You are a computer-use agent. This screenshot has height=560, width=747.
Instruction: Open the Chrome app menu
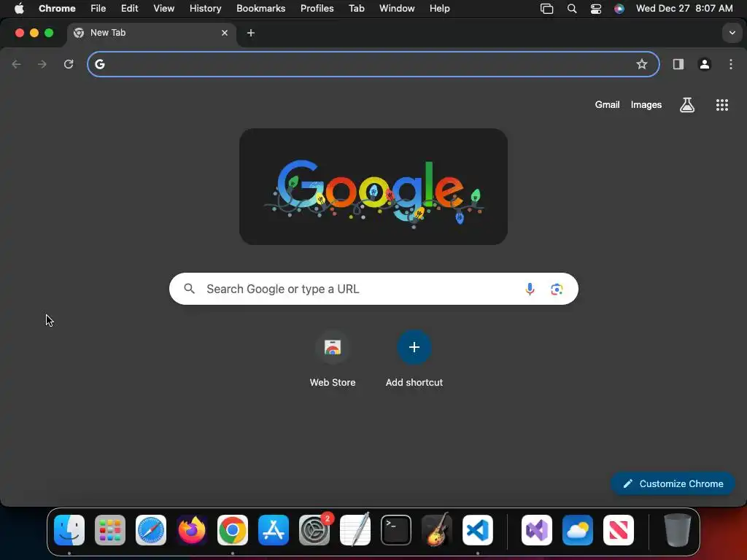point(57,9)
